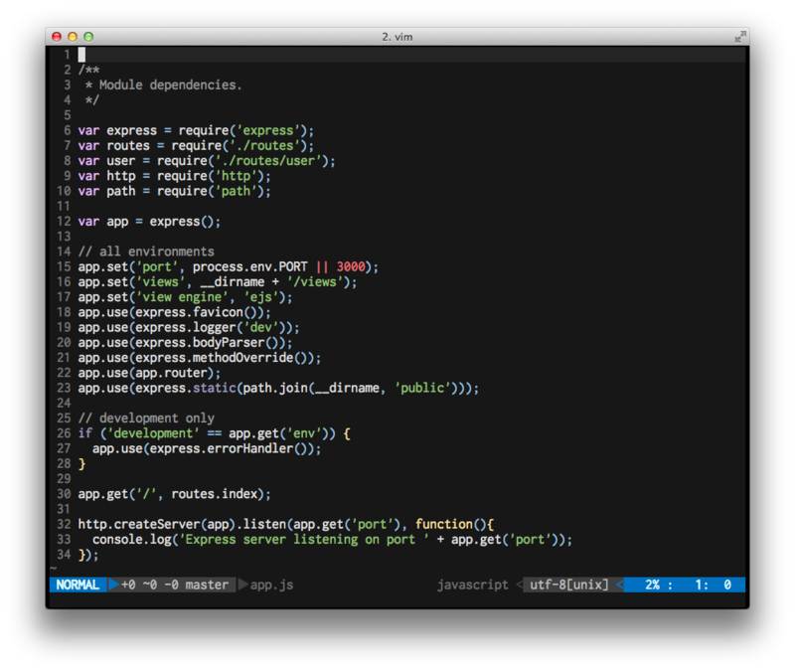Click the green zoom window button
The image size is (795, 672).
pyautogui.click(x=88, y=37)
